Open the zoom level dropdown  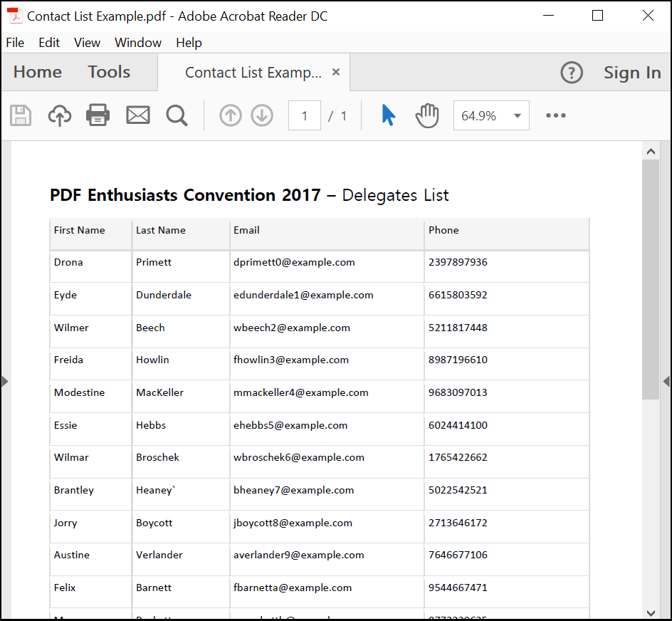coord(517,115)
